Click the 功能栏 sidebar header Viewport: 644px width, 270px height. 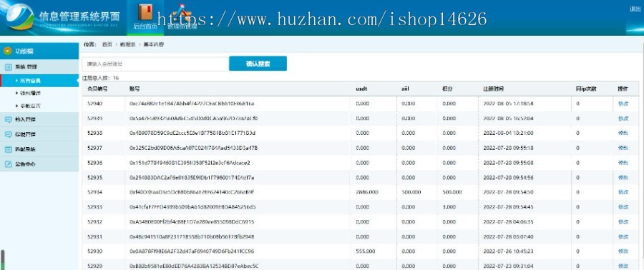(x=39, y=51)
